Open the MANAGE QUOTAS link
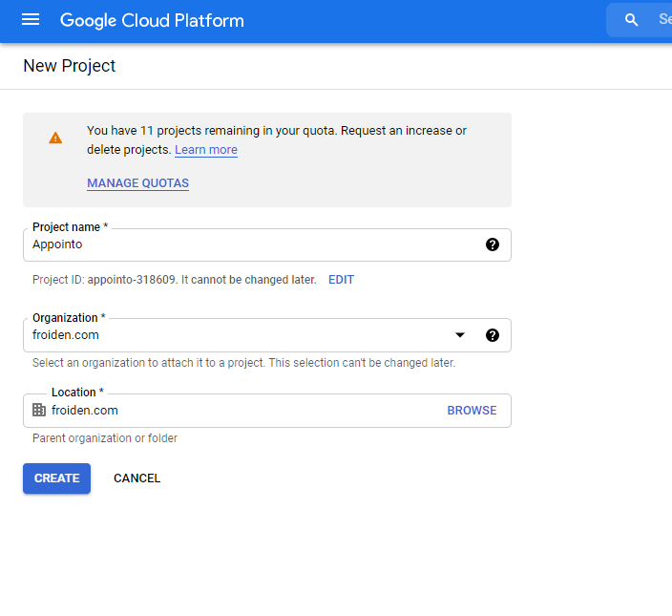 pyautogui.click(x=137, y=183)
